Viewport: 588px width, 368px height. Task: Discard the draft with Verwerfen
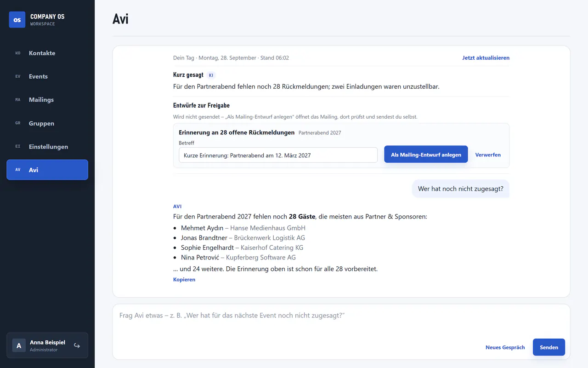[488, 155]
